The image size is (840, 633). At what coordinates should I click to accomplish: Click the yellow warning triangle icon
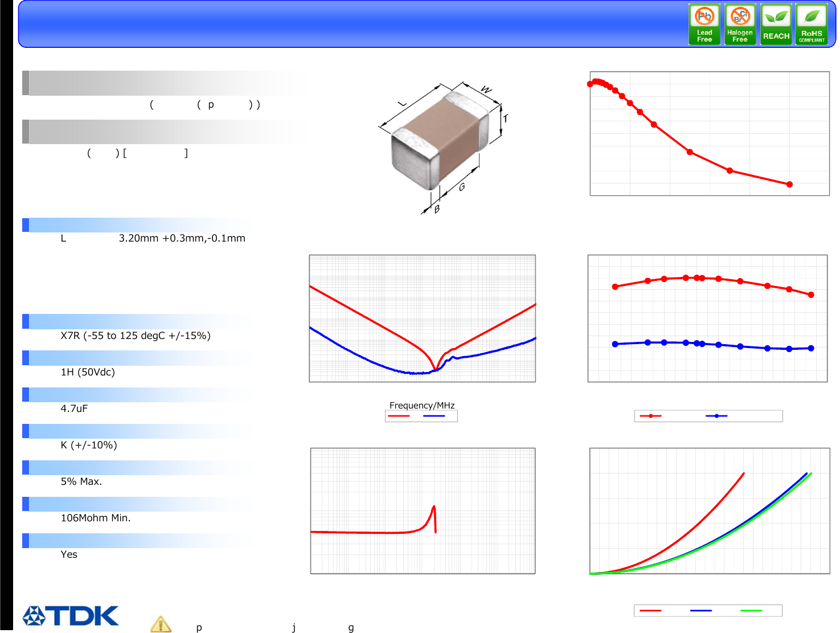click(x=161, y=624)
